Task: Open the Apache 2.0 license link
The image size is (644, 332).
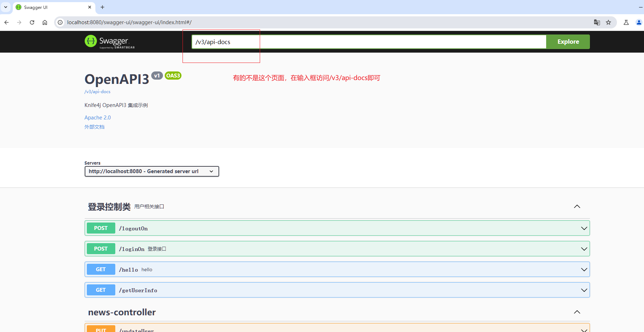Action: click(x=97, y=117)
